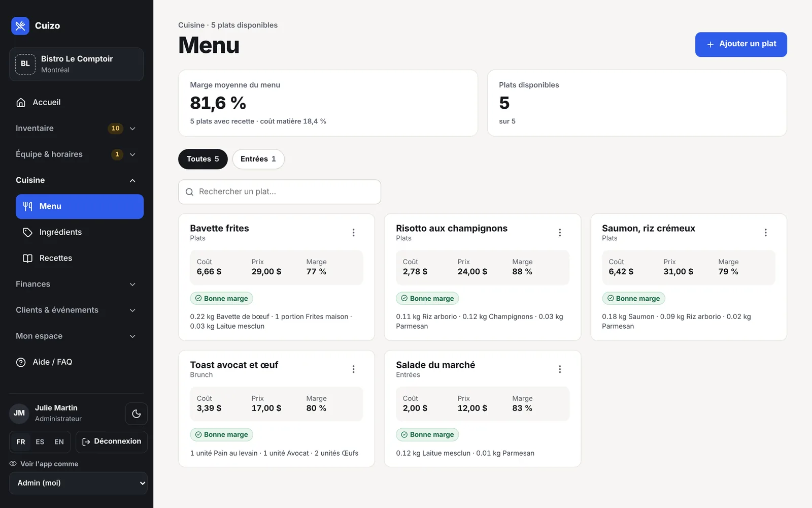Select the Entrées 1 filter tab

tap(258, 159)
